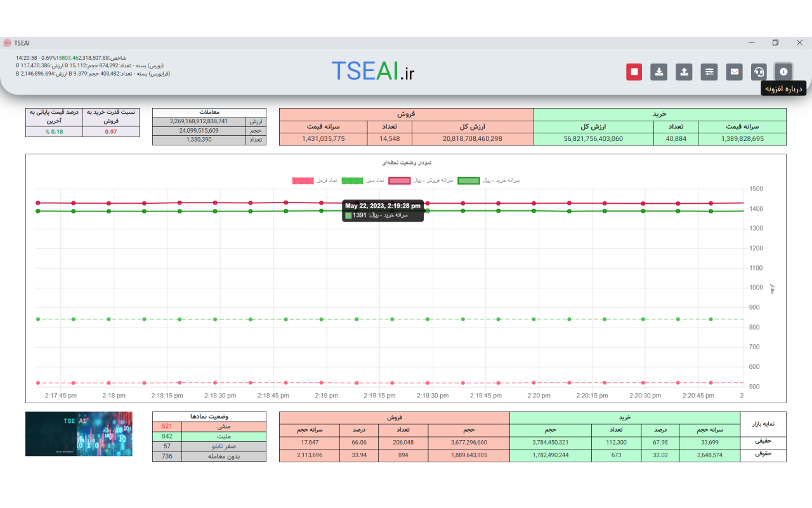Click the حقیقی row label
Image resolution: width=812 pixels, height=508 pixels.
tap(763, 443)
